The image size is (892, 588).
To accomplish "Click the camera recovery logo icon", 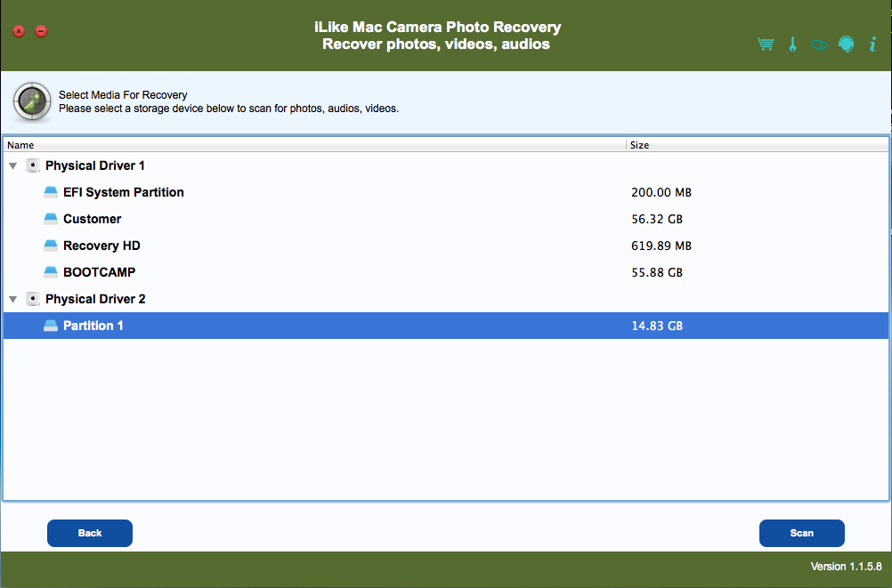I will point(32,101).
